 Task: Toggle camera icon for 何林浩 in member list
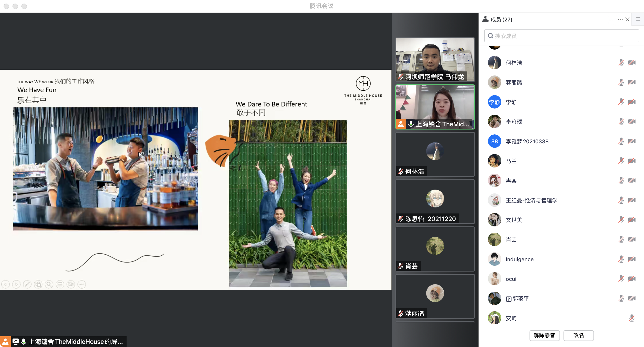click(x=632, y=63)
